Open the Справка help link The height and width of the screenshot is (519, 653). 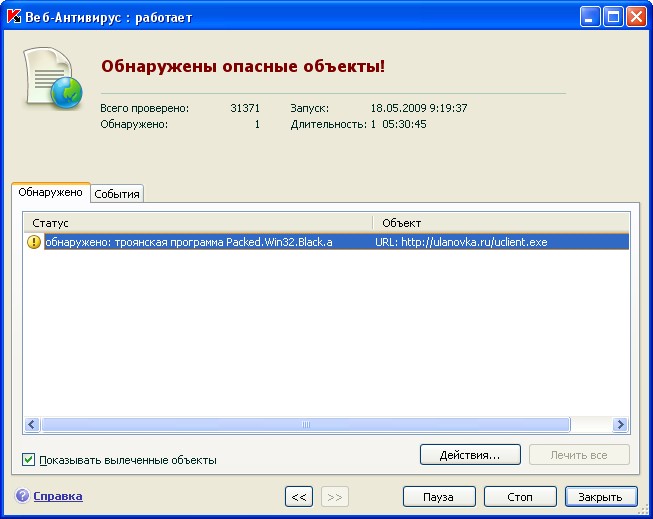point(58,496)
